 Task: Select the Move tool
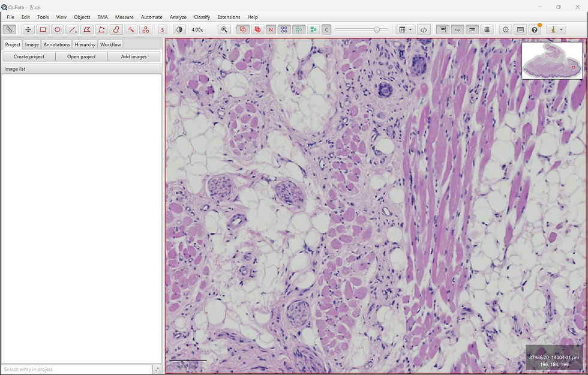[x=28, y=29]
